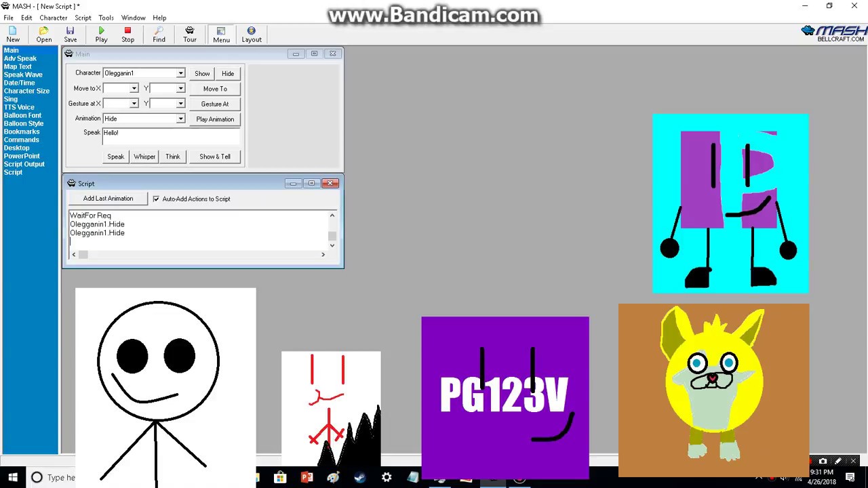The height and width of the screenshot is (488, 868).
Task: Click the Show character button
Action: (x=202, y=73)
